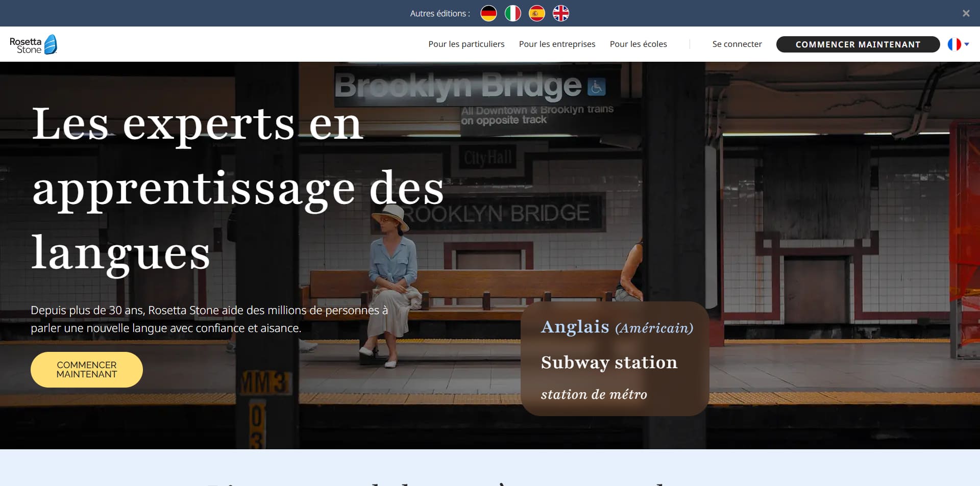Open the Pour les entreprises menu
This screenshot has width=980, height=486.
pyautogui.click(x=557, y=44)
